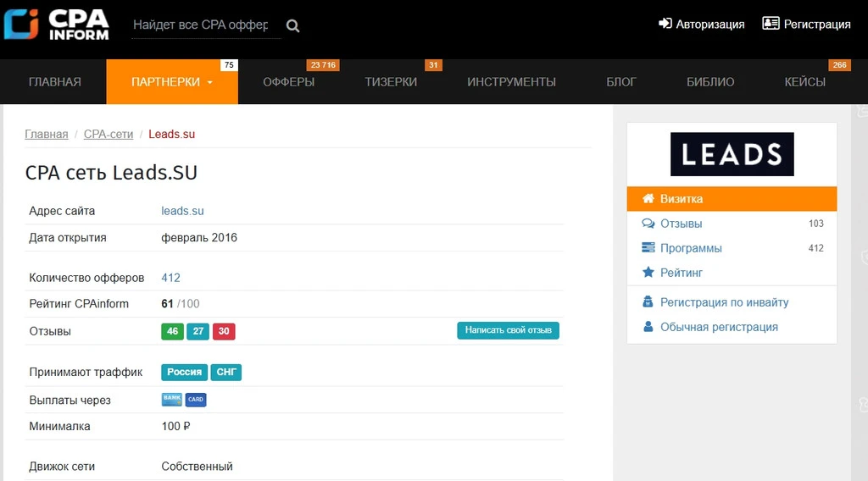Screen dimensions: 868x481
Task: Open the КЕЙСЫ menu item
Action: 805,82
